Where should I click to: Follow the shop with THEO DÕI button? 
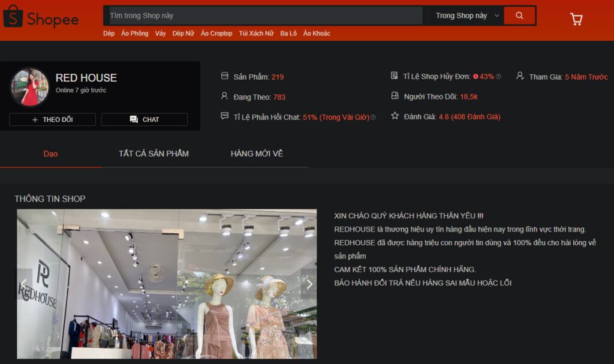click(x=52, y=119)
